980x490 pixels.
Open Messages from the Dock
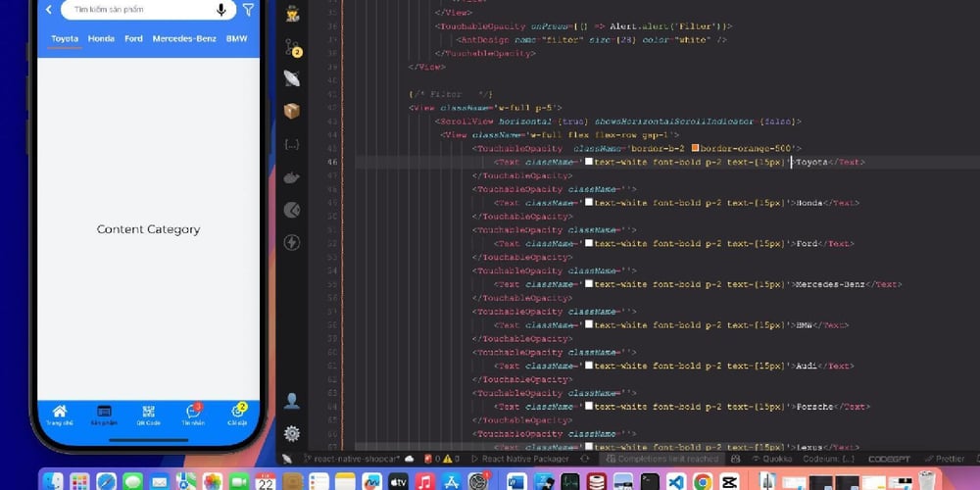[x=132, y=482]
